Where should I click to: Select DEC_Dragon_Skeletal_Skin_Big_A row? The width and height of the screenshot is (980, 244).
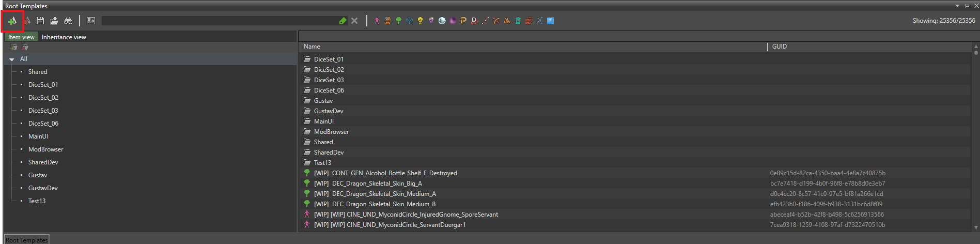click(635, 184)
